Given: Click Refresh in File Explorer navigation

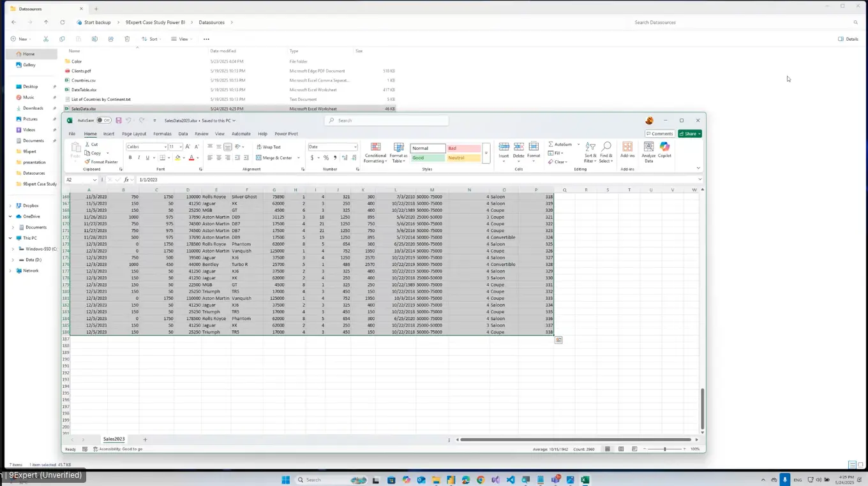Looking at the screenshot, I should tap(62, 22).
